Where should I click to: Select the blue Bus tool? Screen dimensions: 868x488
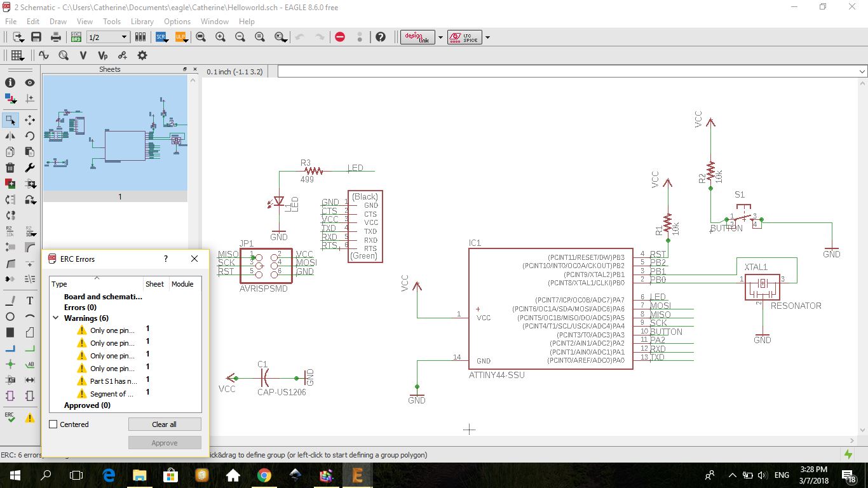click(10, 348)
